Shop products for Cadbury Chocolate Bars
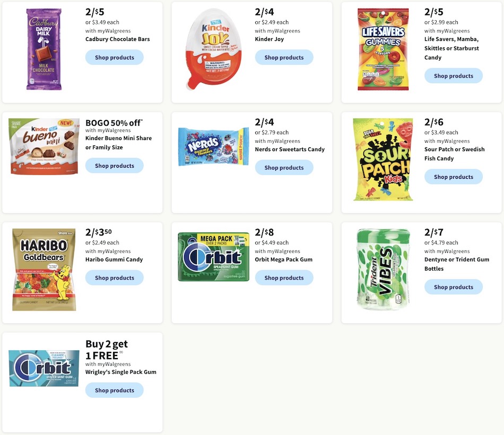 (x=115, y=57)
